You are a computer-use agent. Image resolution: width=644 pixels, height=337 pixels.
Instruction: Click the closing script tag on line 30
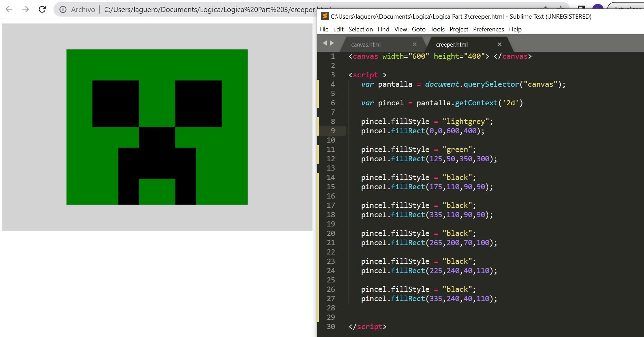coord(367,327)
